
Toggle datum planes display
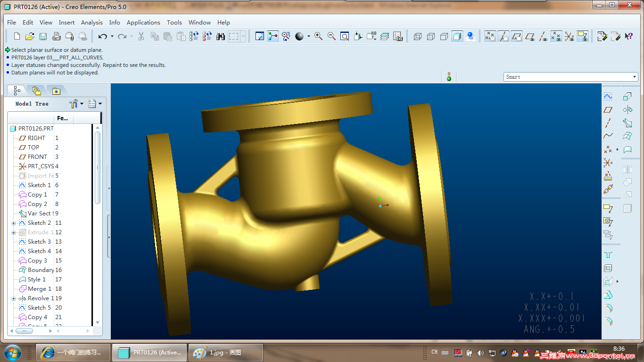click(530, 36)
